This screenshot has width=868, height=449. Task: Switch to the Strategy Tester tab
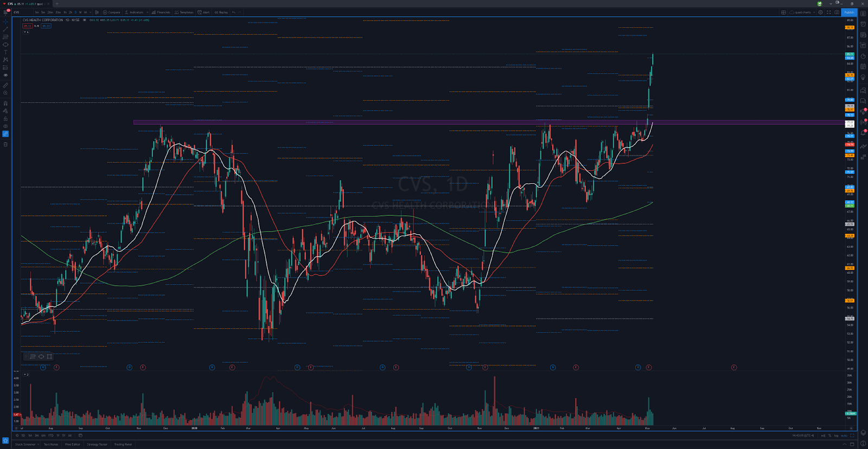click(x=97, y=444)
